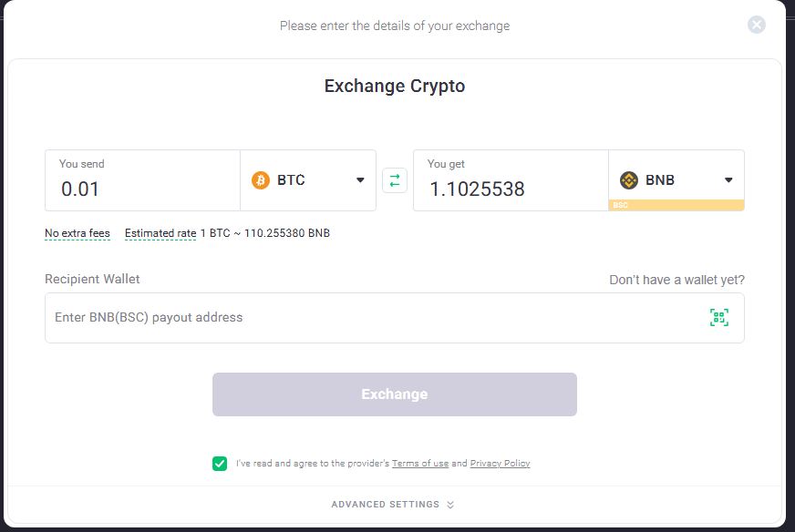Click the "Estimated rate" label
Screen dimensions: 795x532
click(x=160, y=233)
